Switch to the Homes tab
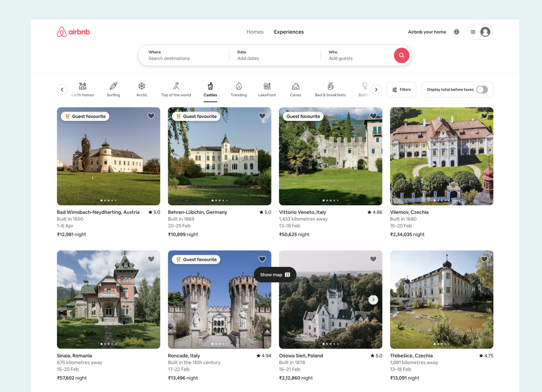Image resolution: width=542 pixels, height=392 pixels. (255, 32)
